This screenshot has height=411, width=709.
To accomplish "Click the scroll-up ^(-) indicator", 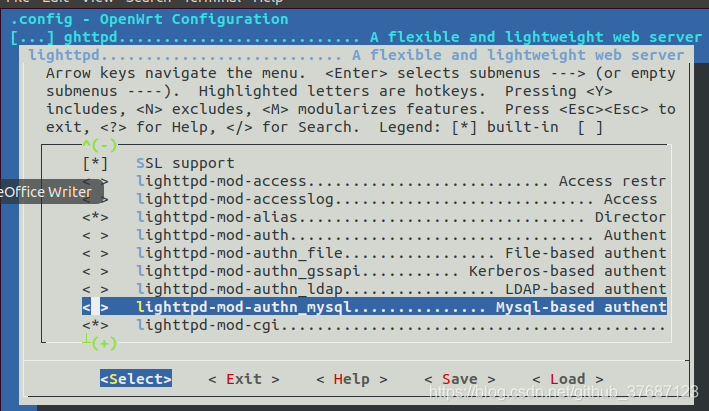I will [99, 146].
